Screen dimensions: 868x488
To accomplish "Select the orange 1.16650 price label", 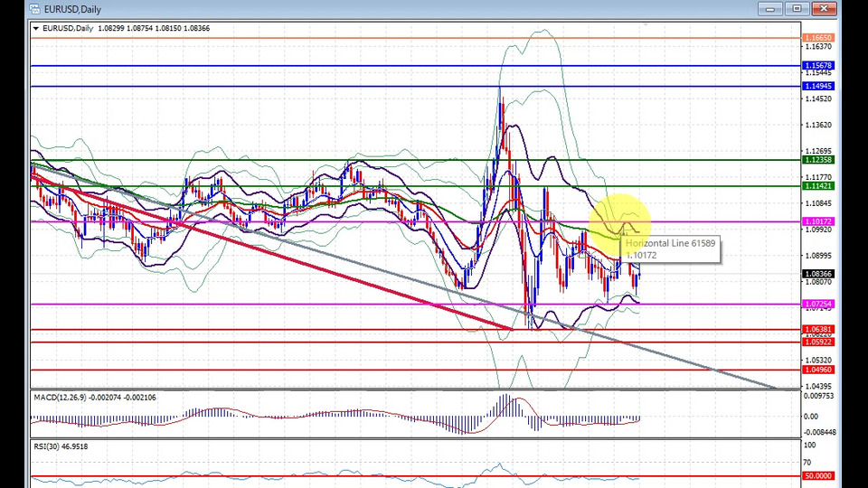I will tap(817, 38).
